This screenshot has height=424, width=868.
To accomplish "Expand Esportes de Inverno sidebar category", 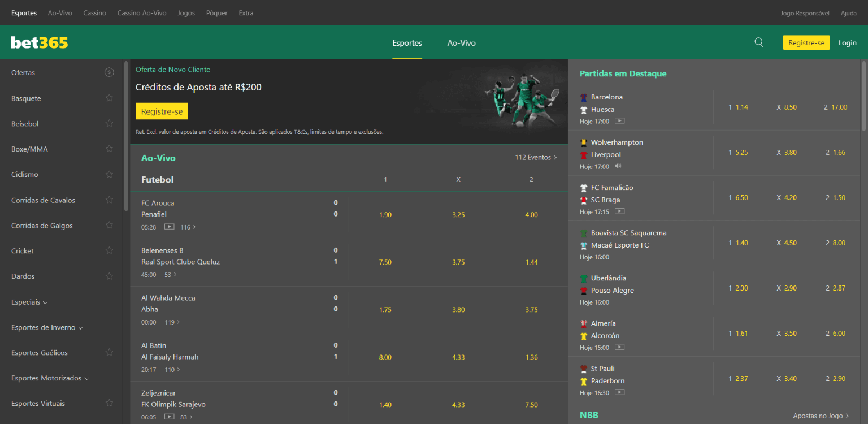I will click(47, 327).
